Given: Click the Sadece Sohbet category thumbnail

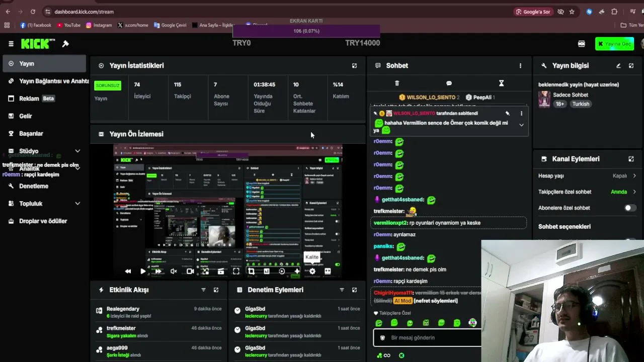Looking at the screenshot, I should pyautogui.click(x=544, y=99).
